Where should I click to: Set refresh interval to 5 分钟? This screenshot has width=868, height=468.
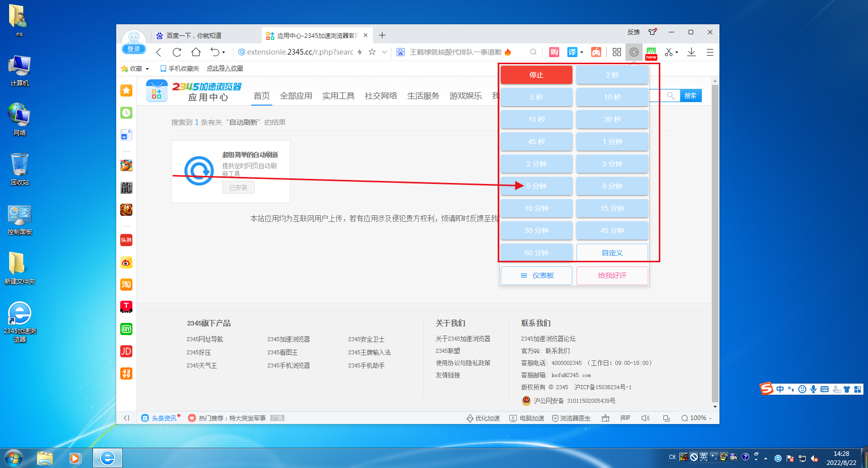pos(537,186)
